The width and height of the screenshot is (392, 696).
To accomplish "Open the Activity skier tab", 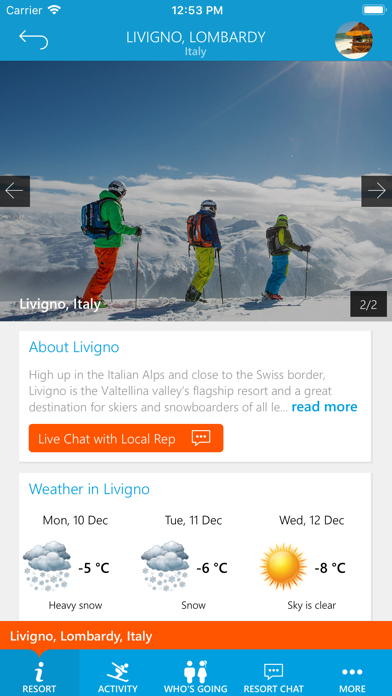I will tap(118, 673).
